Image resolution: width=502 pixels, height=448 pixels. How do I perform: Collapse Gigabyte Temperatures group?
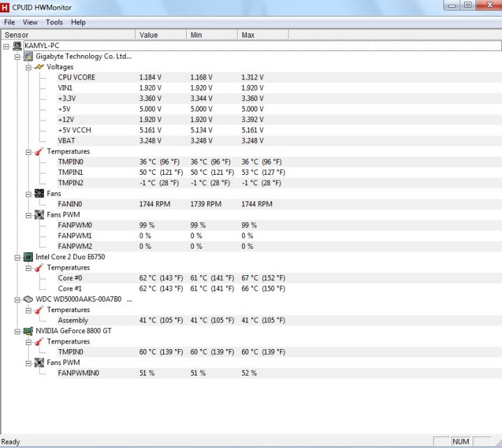coord(28,152)
